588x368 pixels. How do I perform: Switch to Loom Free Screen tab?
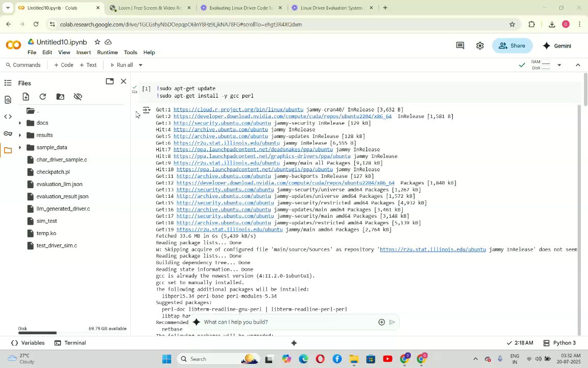pyautogui.click(x=150, y=8)
